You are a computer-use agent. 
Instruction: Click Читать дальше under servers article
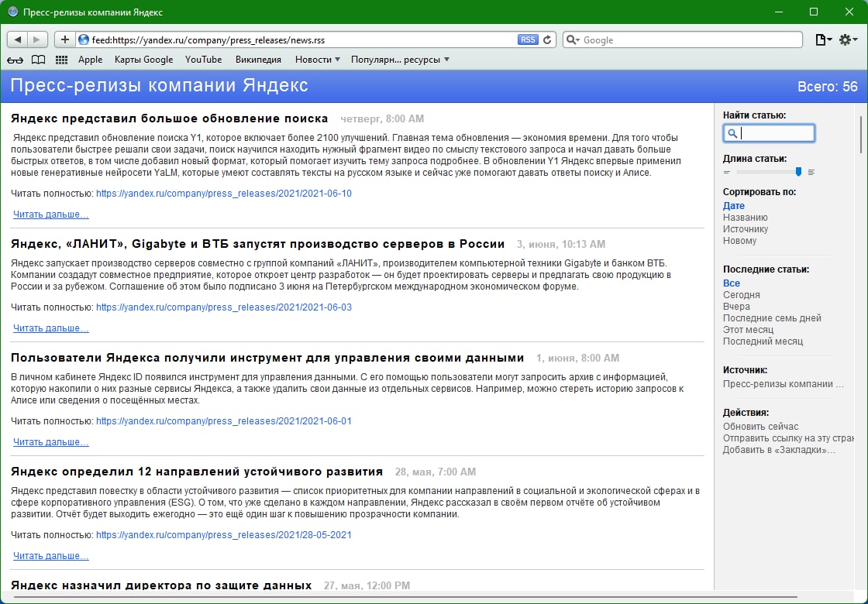[x=51, y=328]
